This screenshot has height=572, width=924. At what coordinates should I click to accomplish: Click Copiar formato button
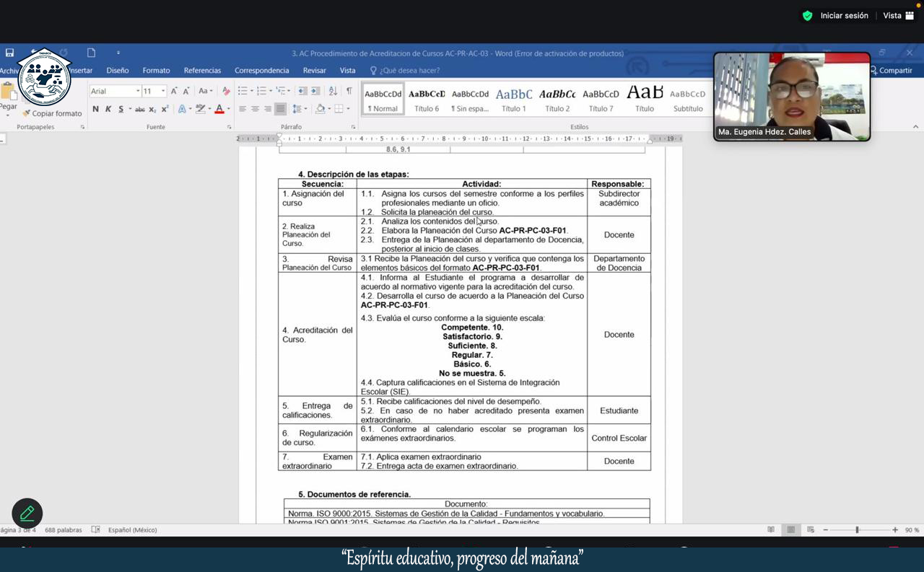pyautogui.click(x=52, y=113)
